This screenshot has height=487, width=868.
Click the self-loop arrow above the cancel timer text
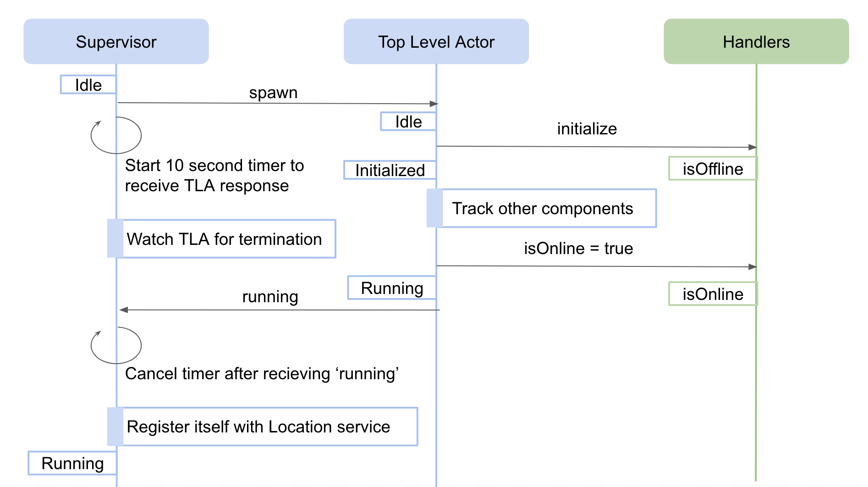tap(115, 345)
